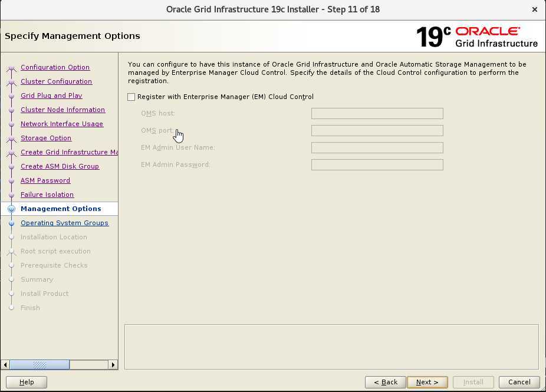Screen dimensions: 546x392
Task: Click the Back button
Action: point(386,382)
